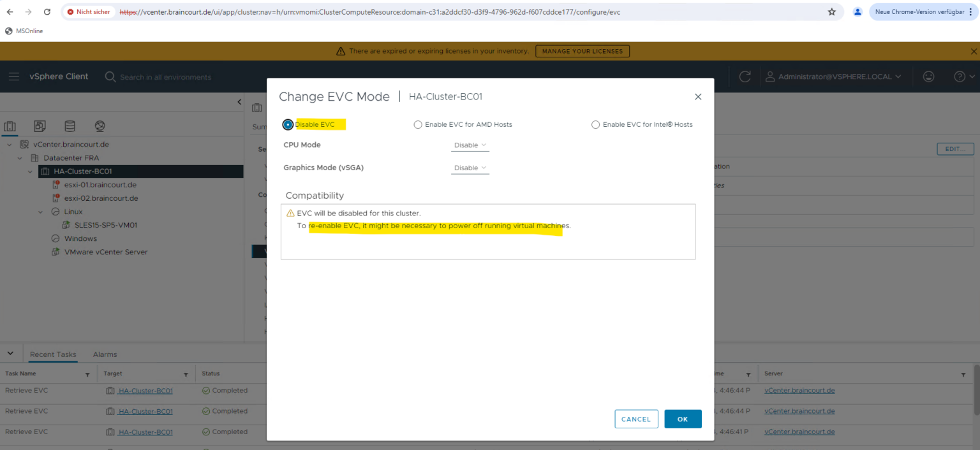980x450 pixels.
Task: Switch to the VMs and Templates view
Action: [x=40, y=126]
